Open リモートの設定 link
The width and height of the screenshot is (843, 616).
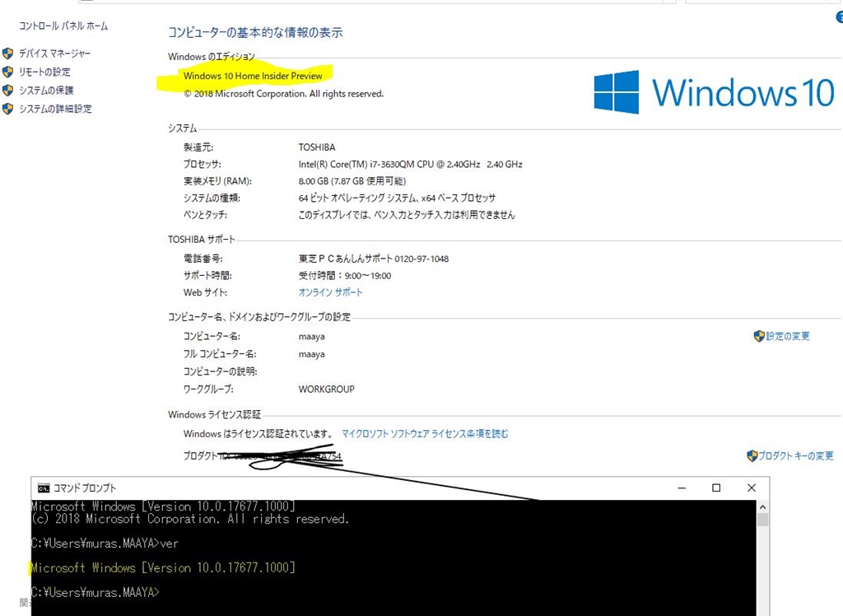coord(44,72)
